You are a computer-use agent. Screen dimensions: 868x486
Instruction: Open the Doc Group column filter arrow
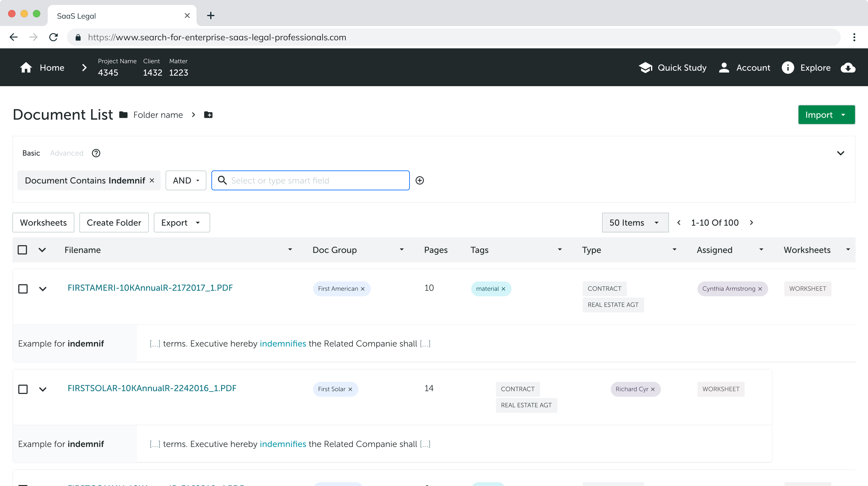402,250
